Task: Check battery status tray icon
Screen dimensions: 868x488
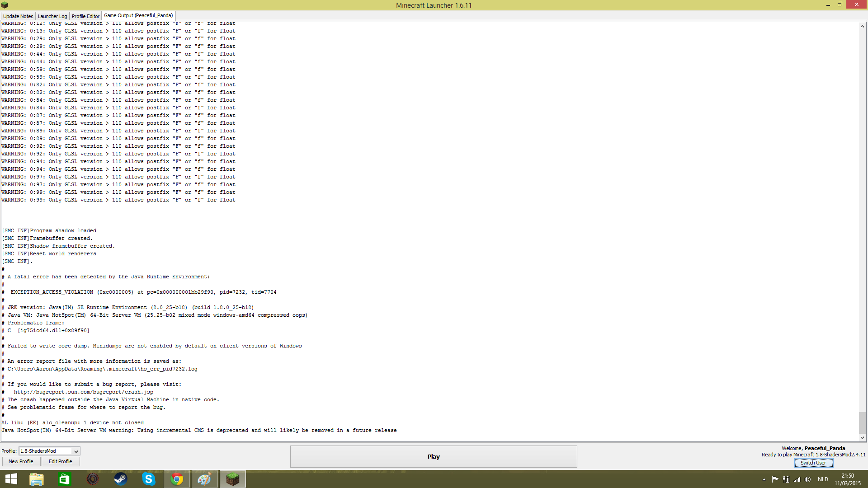Action: 786,479
